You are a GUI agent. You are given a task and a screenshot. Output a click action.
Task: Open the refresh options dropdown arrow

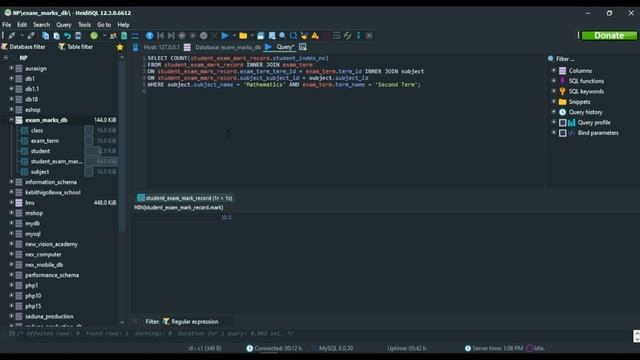pos(104,36)
